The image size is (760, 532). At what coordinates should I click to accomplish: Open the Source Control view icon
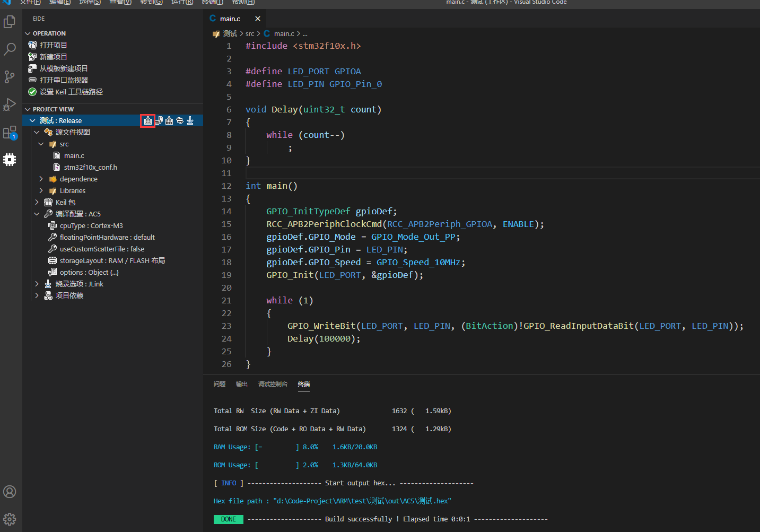tap(10, 77)
